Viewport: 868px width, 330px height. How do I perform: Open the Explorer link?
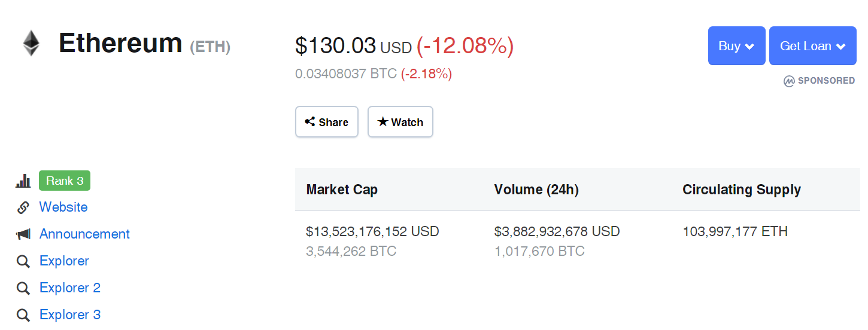64,261
